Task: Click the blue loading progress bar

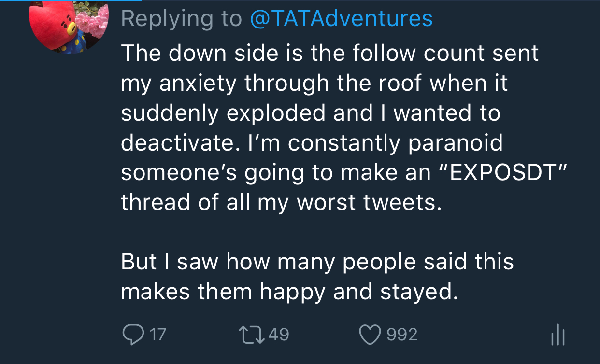Action: point(71,0)
